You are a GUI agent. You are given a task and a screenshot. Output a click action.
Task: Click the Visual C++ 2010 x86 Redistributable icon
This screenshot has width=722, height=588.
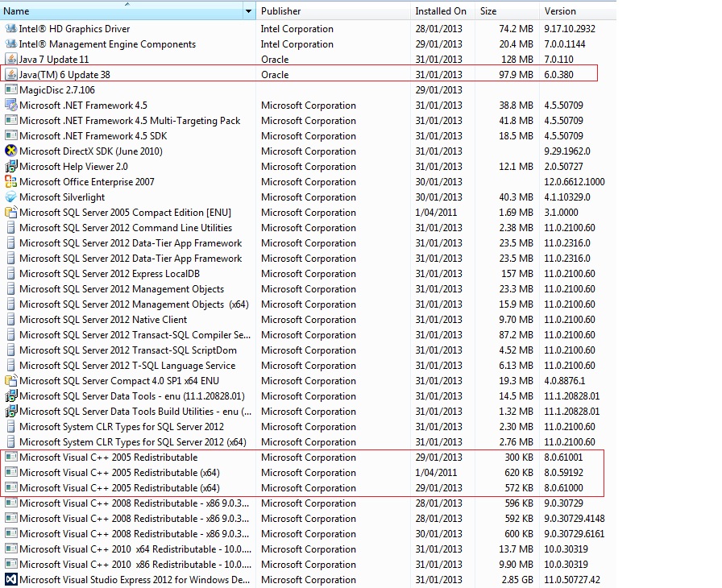(11, 565)
